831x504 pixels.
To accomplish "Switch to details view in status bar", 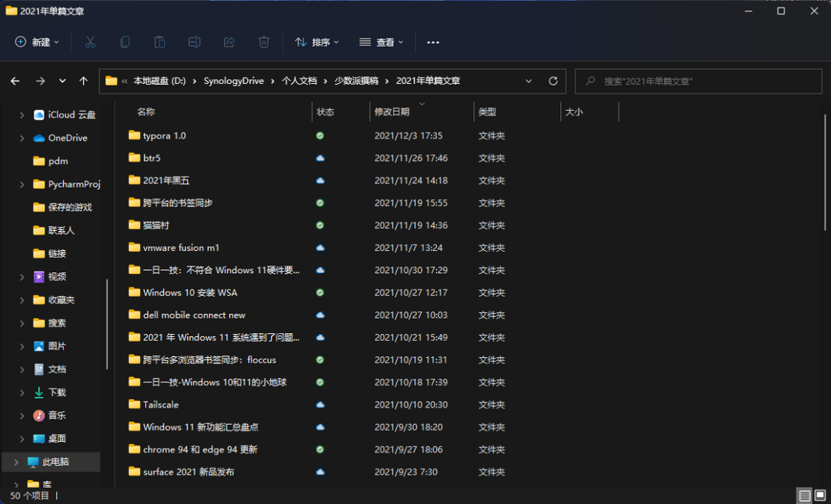I will [805, 496].
